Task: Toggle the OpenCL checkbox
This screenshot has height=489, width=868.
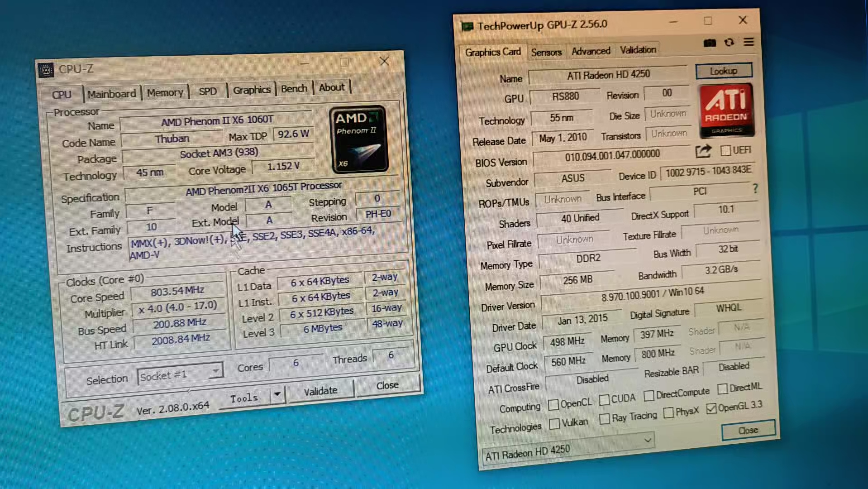Action: pyautogui.click(x=553, y=404)
